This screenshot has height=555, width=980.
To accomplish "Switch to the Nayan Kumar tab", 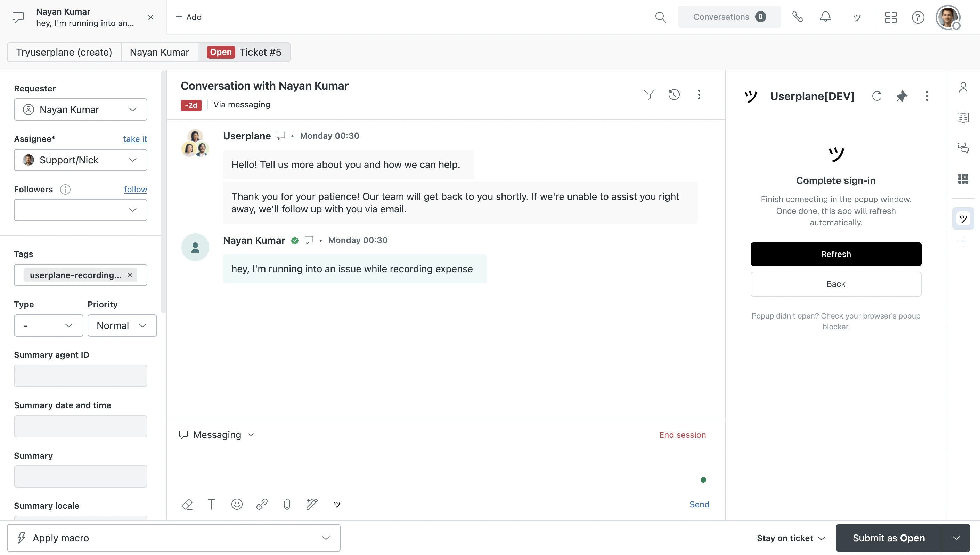I will coord(159,52).
